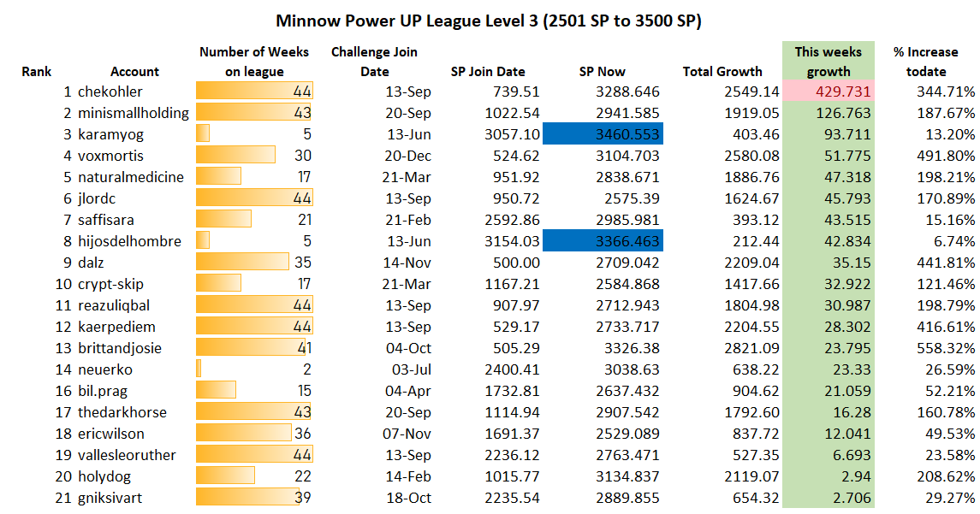Select account name naturalmedicine

(131, 177)
